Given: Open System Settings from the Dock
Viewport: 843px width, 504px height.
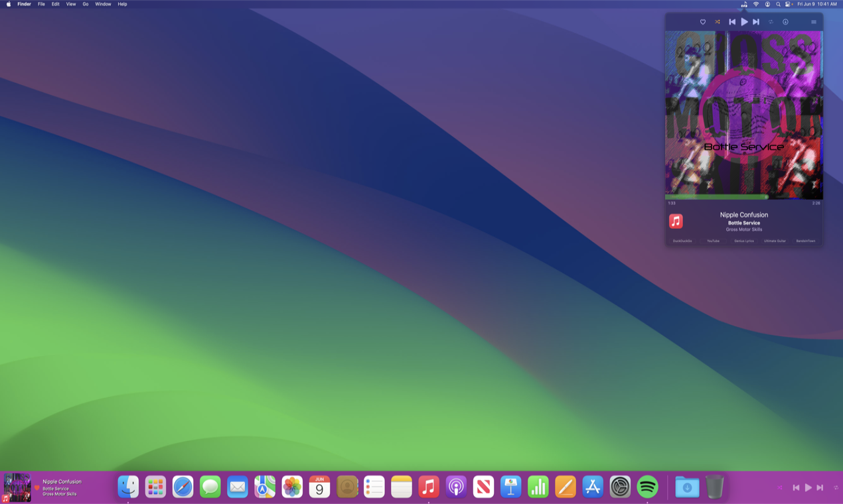Looking at the screenshot, I should 620,487.
